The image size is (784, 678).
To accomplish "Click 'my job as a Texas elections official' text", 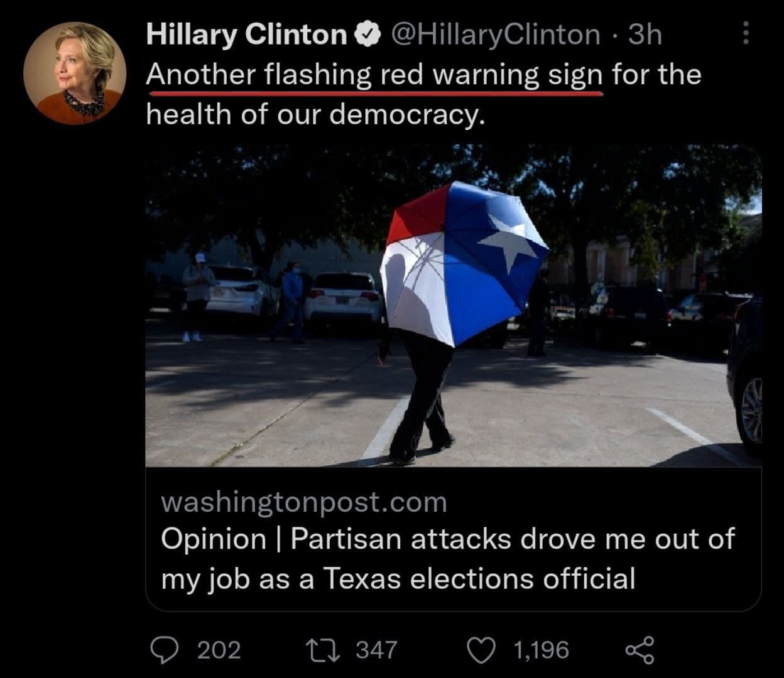I will [x=398, y=578].
